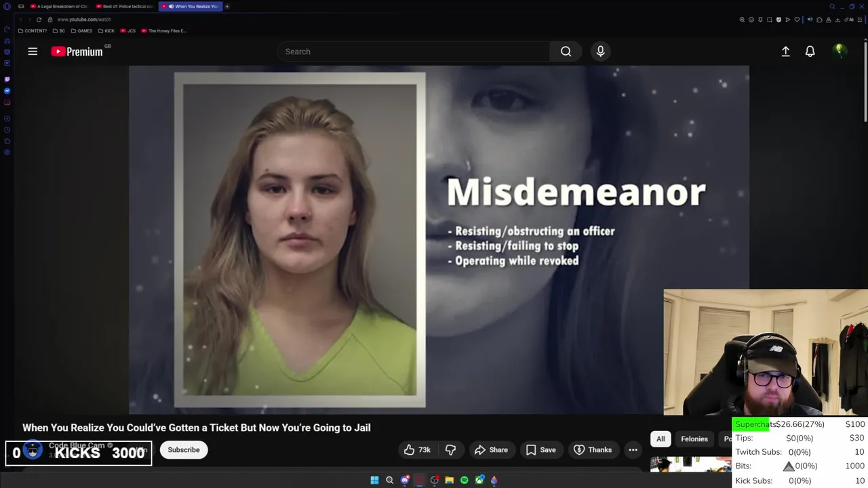This screenshot has height=488, width=868.
Task: Open the toolbar pinboard pin icon
Action: click(760, 20)
